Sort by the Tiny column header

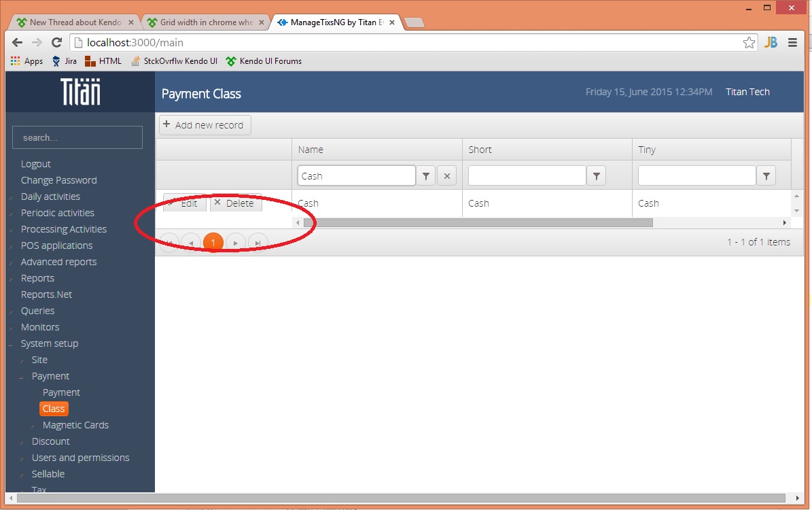click(x=711, y=150)
